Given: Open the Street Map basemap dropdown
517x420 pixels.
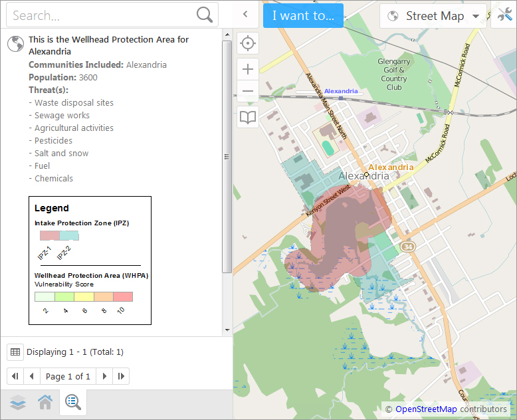Looking at the screenshot, I should click(434, 16).
